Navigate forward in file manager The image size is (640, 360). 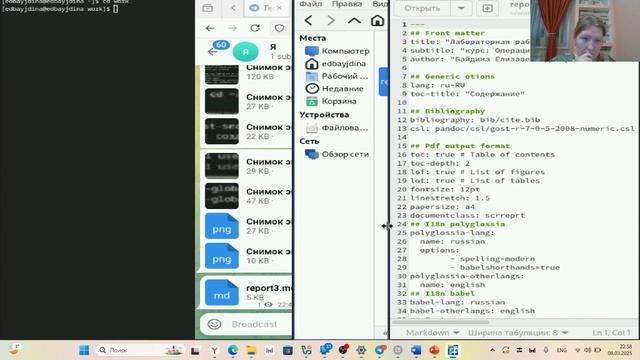pos(331,20)
